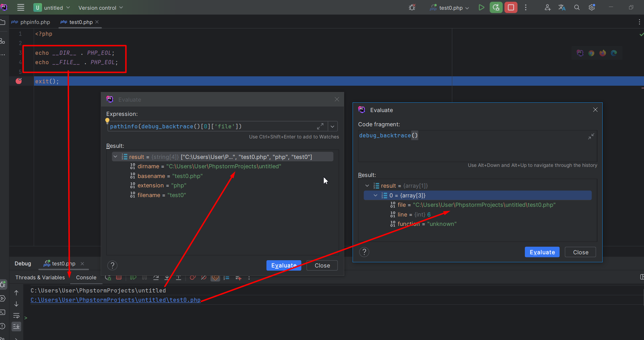Toggle scroll to end in the console
Image resolution: width=644 pixels, height=340 pixels.
coord(16,326)
